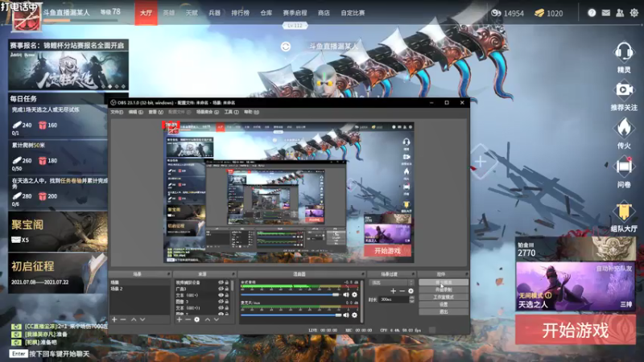644x362 pixels.
Task: Open the 推荐关注 camera icon
Action: (x=623, y=90)
